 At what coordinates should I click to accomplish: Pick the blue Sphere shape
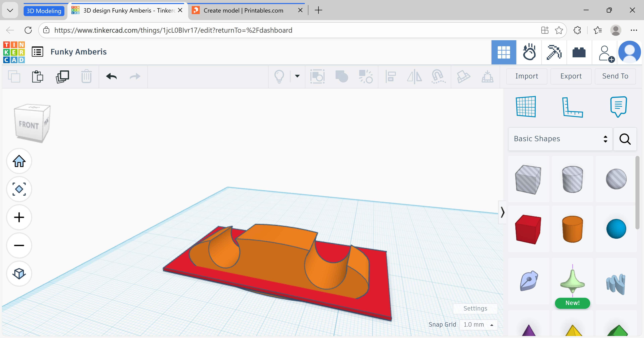click(616, 229)
